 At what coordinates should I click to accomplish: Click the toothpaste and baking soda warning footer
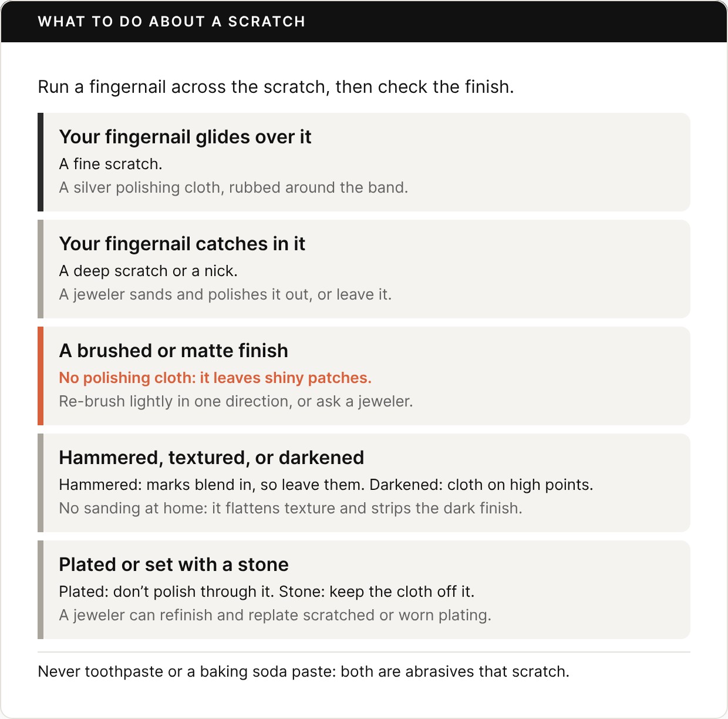click(304, 671)
